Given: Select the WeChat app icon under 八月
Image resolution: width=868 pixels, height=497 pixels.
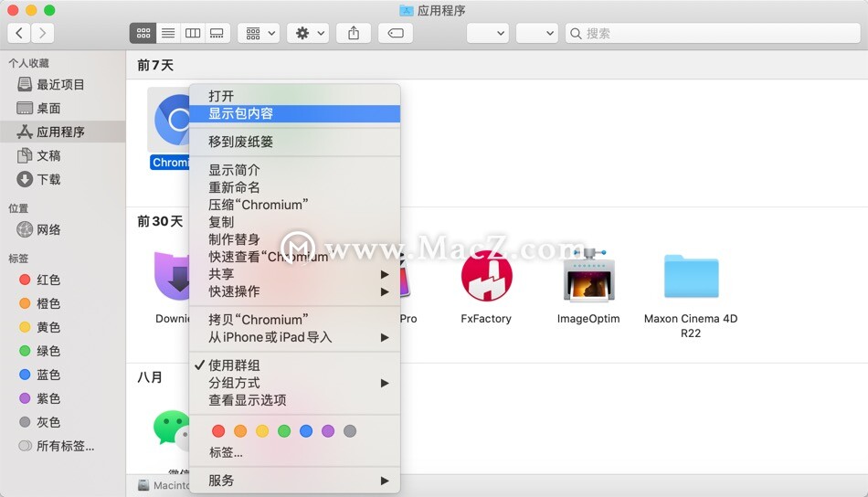Looking at the screenshot, I should pyautogui.click(x=172, y=428).
